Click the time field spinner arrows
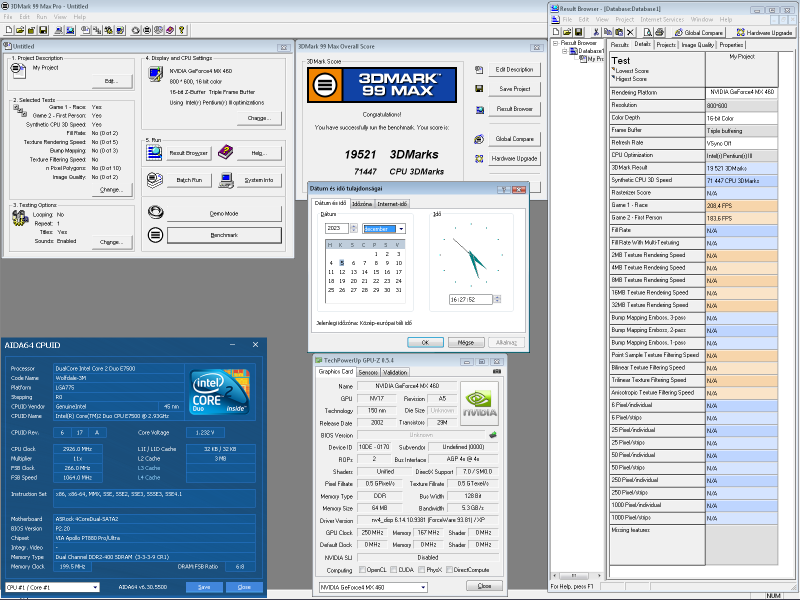The height and width of the screenshot is (600, 800). [x=497, y=299]
